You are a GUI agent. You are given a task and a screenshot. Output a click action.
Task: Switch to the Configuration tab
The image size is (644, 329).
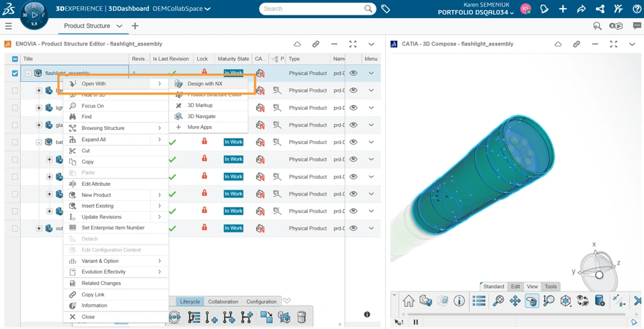261,302
